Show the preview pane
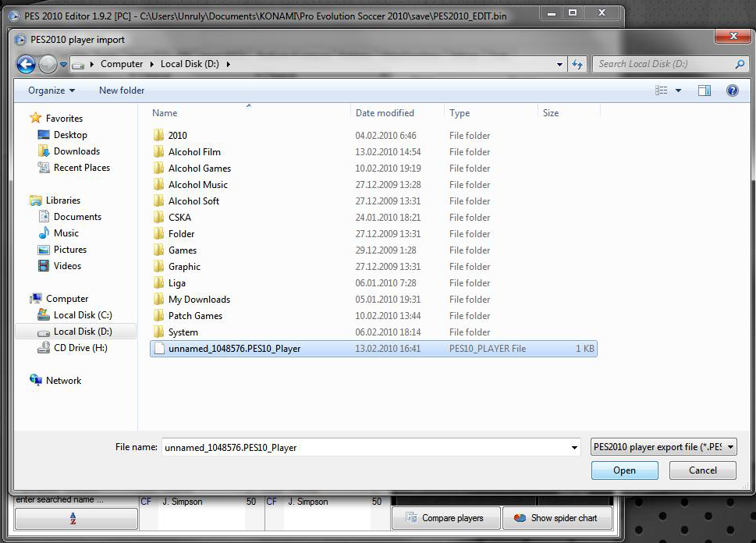Image resolution: width=756 pixels, height=543 pixels. point(704,90)
